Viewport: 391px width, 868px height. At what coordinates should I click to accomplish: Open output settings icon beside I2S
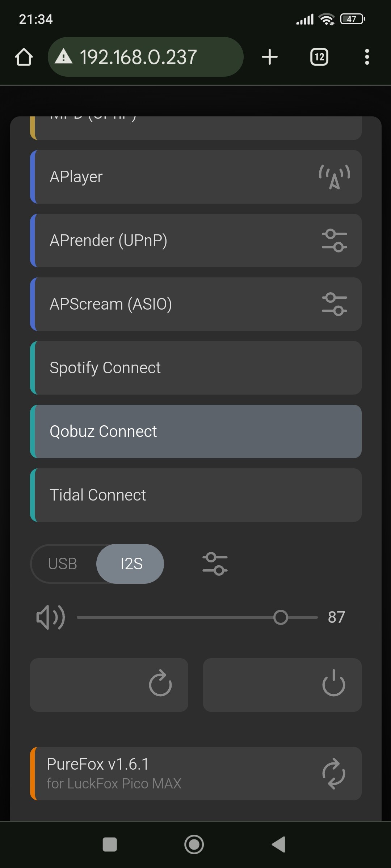(x=215, y=563)
